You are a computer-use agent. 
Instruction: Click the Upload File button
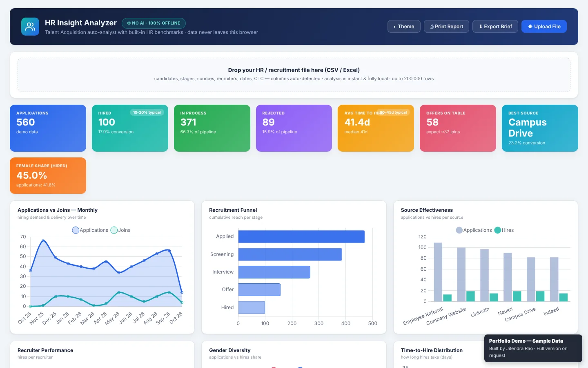544,27
